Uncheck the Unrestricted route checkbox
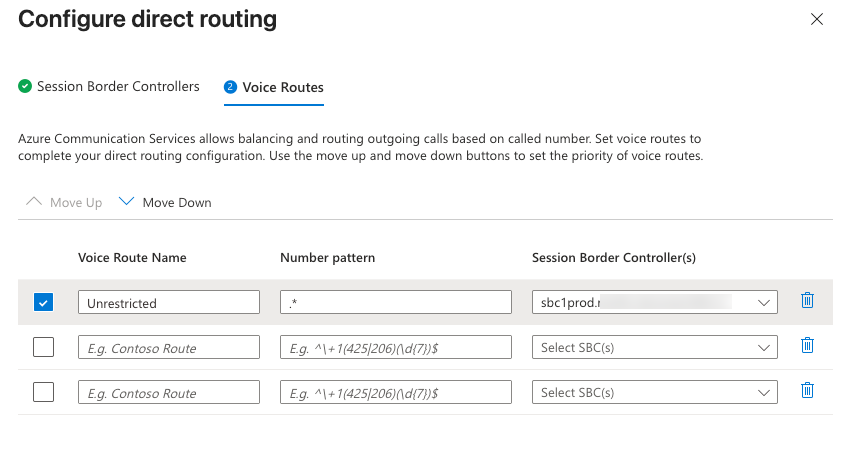Viewport: 846px width, 470px height. pos(44,302)
